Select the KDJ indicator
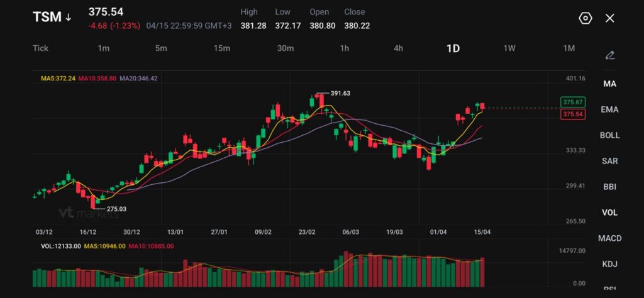 pos(609,264)
